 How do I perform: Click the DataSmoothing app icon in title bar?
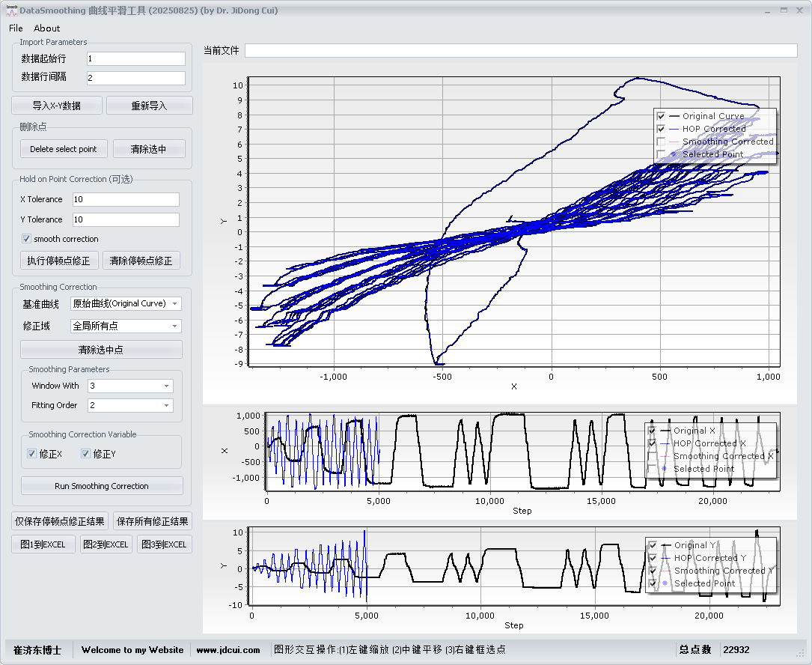click(10, 10)
